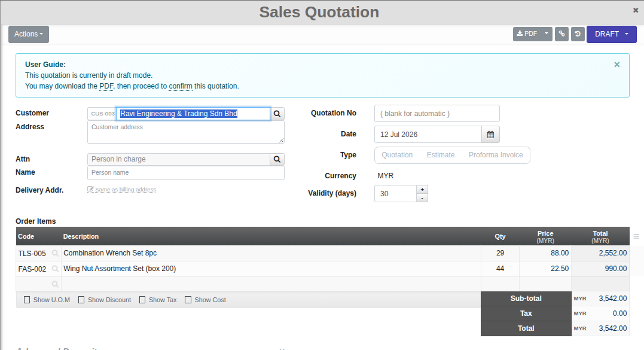Search item code for FAS-002 row
The image size is (644, 350).
(x=55, y=269)
